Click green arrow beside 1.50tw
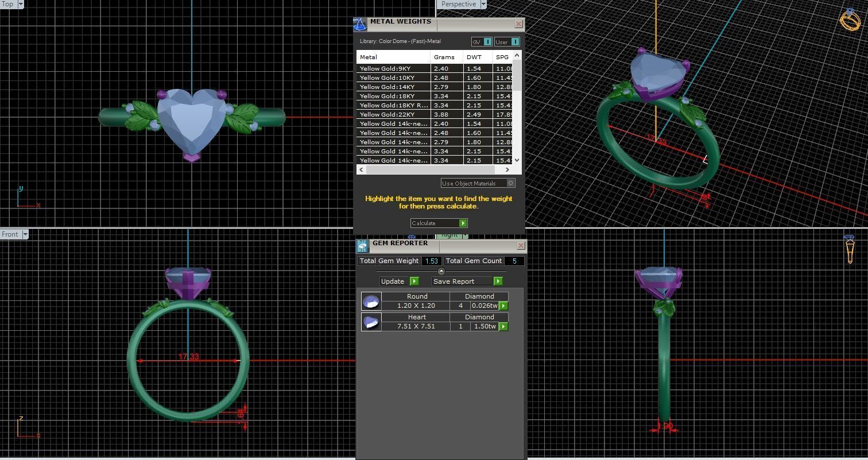 pyautogui.click(x=503, y=326)
